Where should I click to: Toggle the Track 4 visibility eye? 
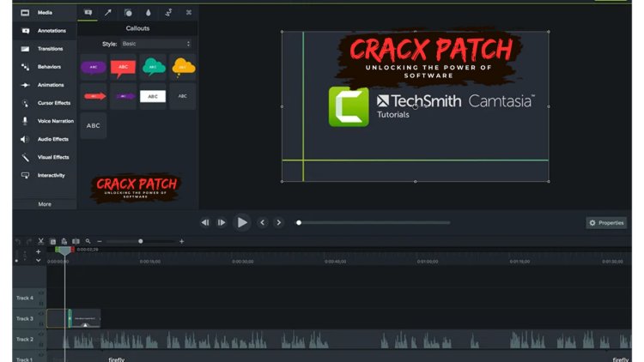pos(41,293)
